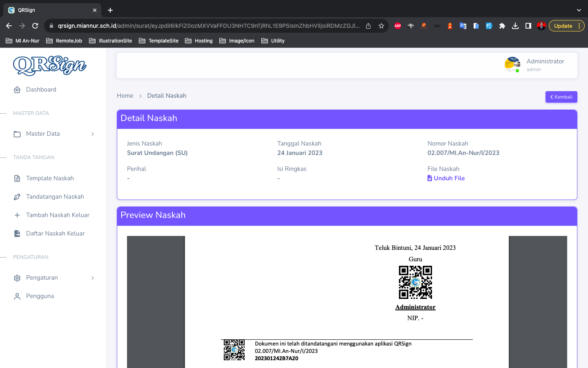Bookmark this page with the star icon
This screenshot has width=588, height=368.
pos(381,26)
